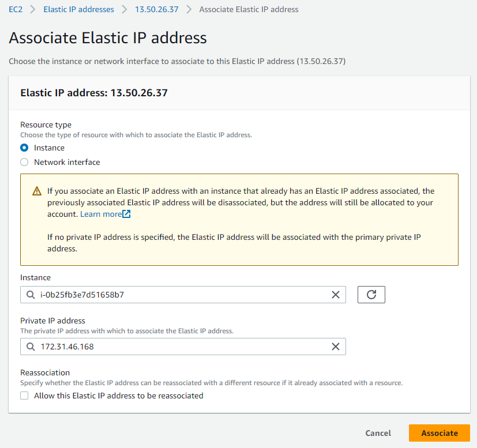Screen dimensions: 477x448
Task: Click the search icon in the Instance field
Action: coord(30,295)
